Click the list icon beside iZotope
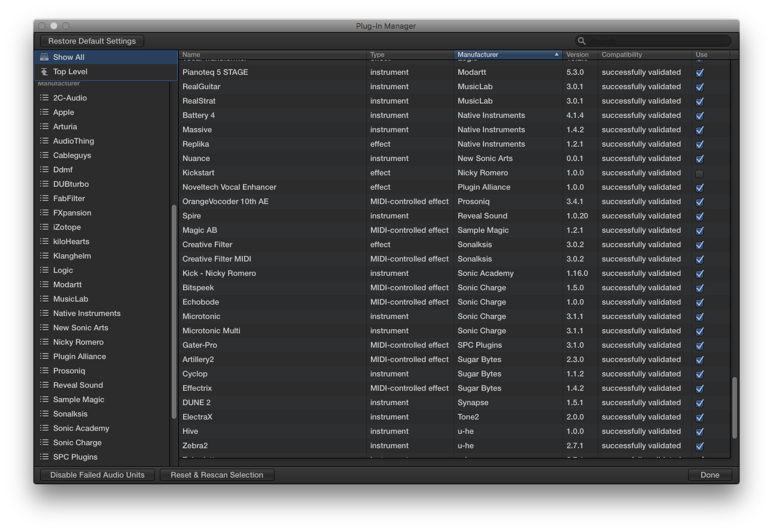The width and height of the screenshot is (773, 532). point(44,227)
